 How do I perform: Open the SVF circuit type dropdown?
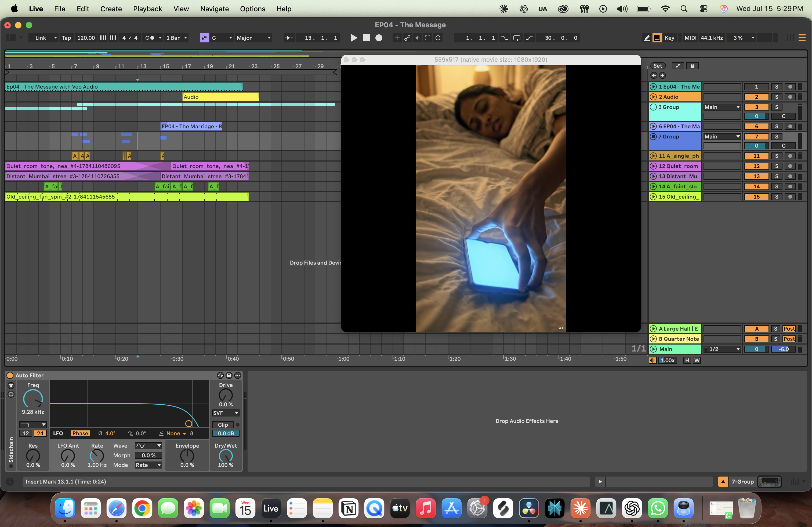pyautogui.click(x=226, y=413)
